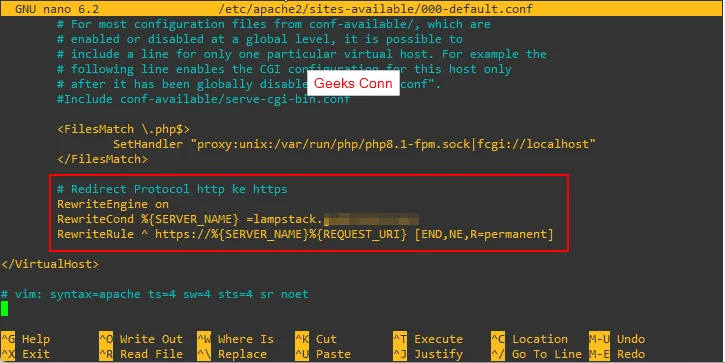
Task: Click the ^T Execute shortcut
Action: 428,339
